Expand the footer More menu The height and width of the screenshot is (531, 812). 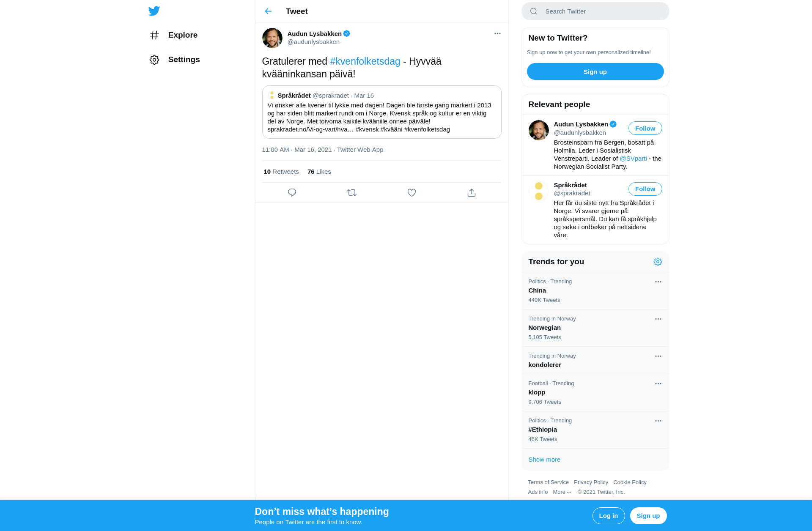562,492
